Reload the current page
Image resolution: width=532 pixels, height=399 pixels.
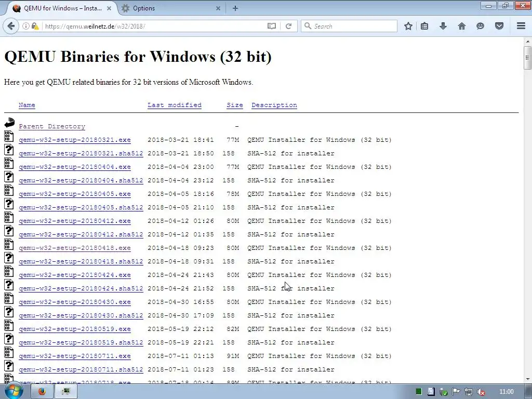pos(288,26)
